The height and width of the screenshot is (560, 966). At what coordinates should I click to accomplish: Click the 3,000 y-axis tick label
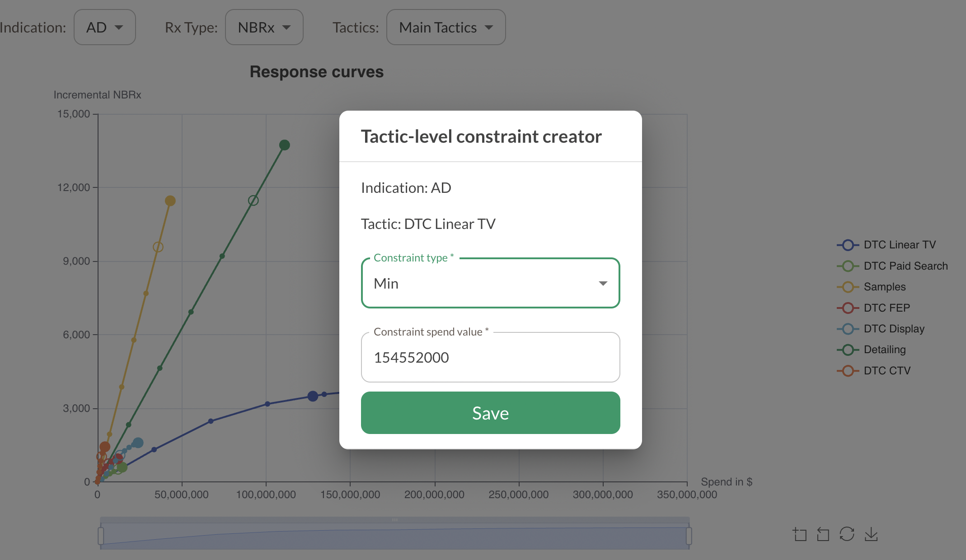[x=76, y=408]
